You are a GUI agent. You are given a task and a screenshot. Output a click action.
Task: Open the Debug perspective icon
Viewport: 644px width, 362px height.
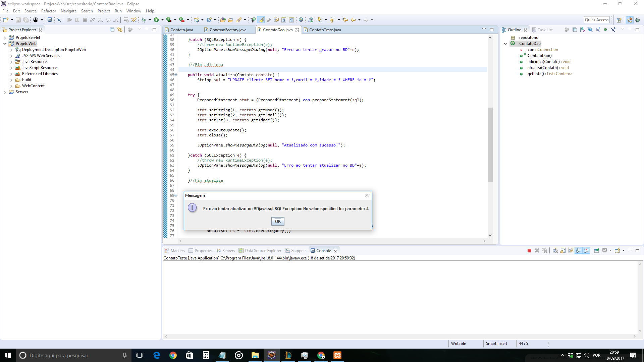(x=637, y=20)
